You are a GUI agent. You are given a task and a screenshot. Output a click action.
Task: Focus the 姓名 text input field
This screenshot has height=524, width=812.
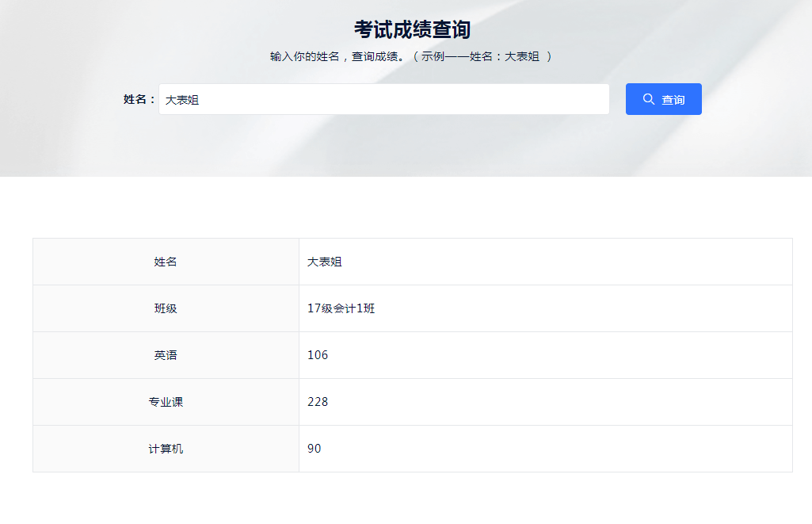coord(383,99)
